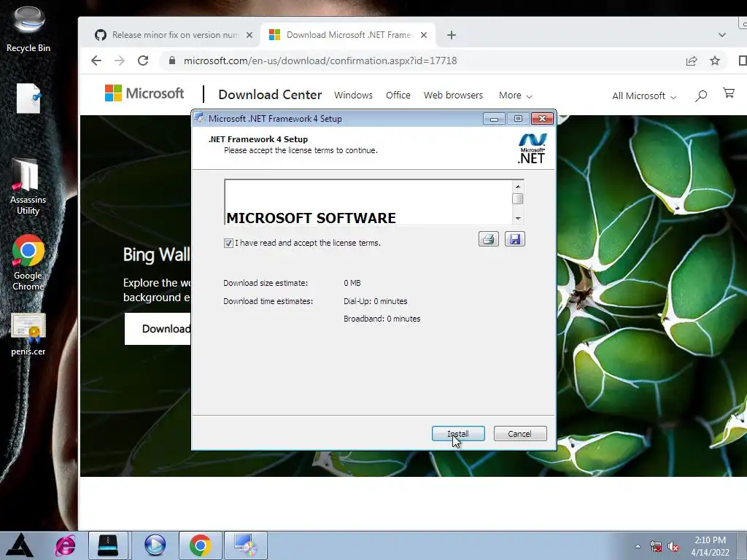Open the Web browsers menu link
The image size is (747, 560).
(x=453, y=96)
